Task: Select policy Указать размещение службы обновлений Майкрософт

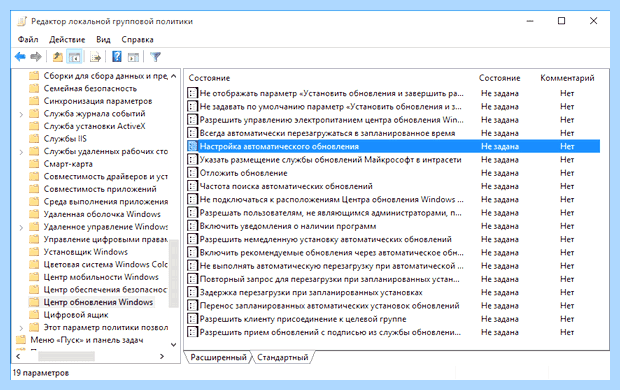Action: click(x=331, y=160)
